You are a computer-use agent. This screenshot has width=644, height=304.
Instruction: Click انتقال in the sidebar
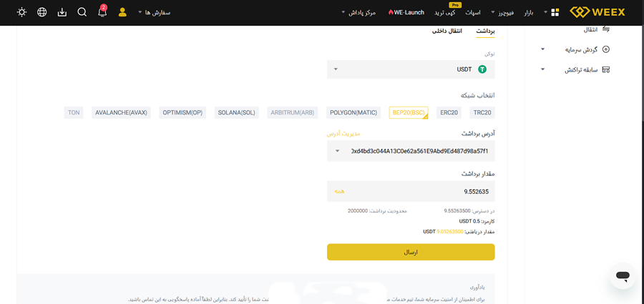590,29
